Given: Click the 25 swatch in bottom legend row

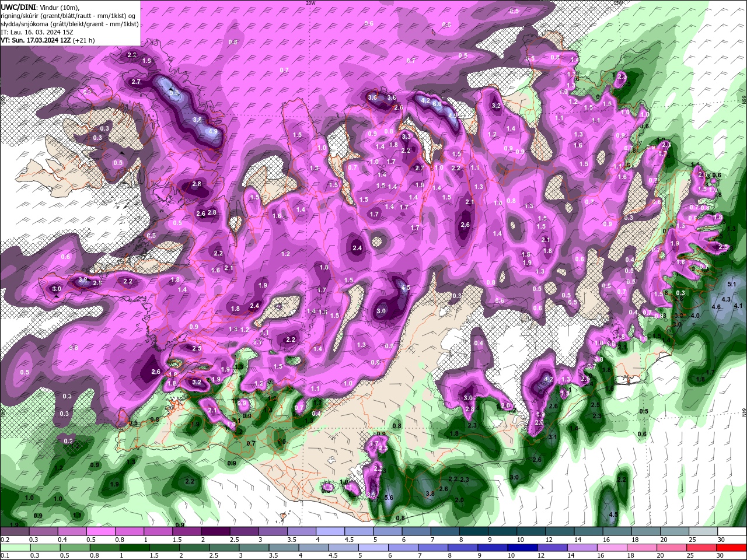Looking at the screenshot, I should pyautogui.click(x=701, y=547).
